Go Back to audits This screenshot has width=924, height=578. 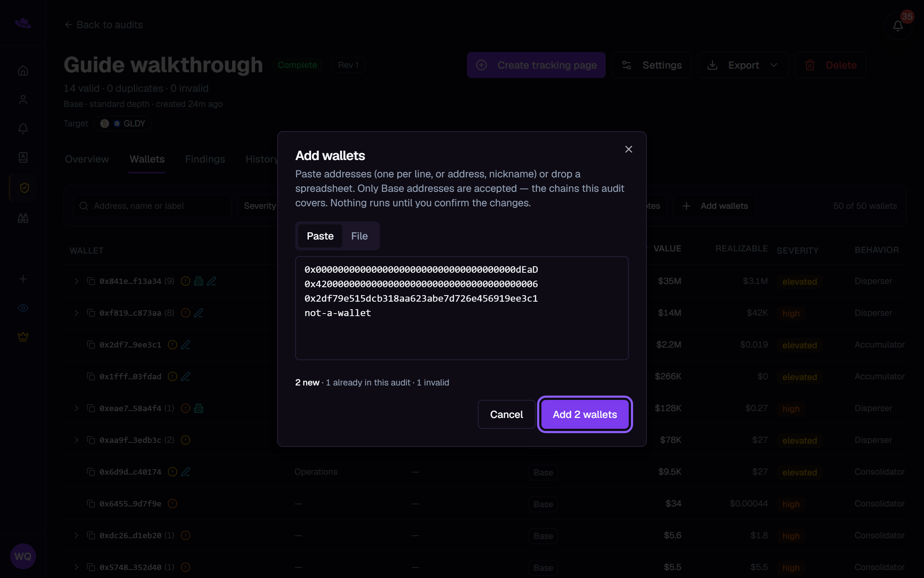[x=104, y=25]
